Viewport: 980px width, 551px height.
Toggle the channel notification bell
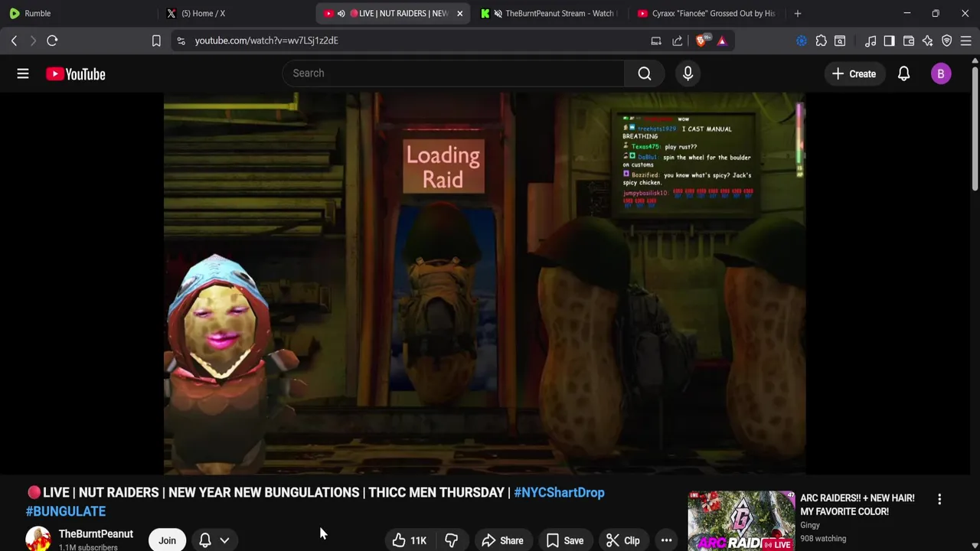click(x=205, y=540)
